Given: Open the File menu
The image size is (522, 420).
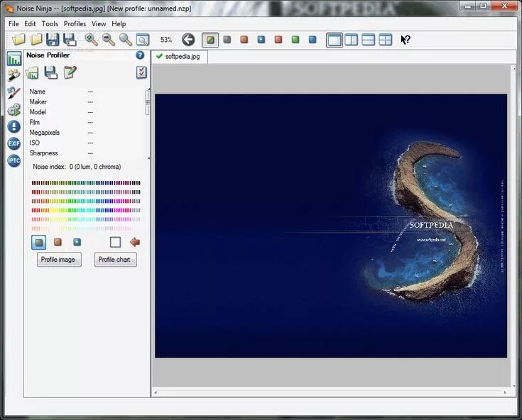Looking at the screenshot, I should tap(13, 24).
